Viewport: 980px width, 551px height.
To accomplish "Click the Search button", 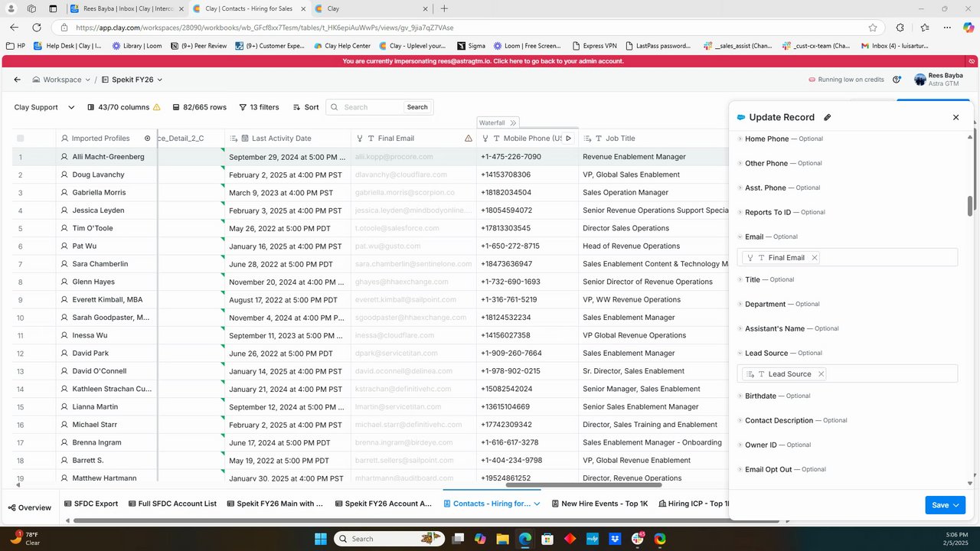I will pyautogui.click(x=417, y=107).
